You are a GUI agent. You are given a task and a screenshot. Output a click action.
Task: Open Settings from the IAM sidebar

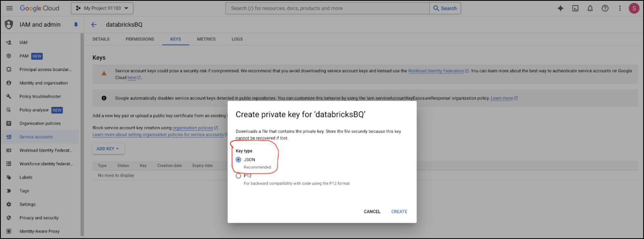[28, 204]
